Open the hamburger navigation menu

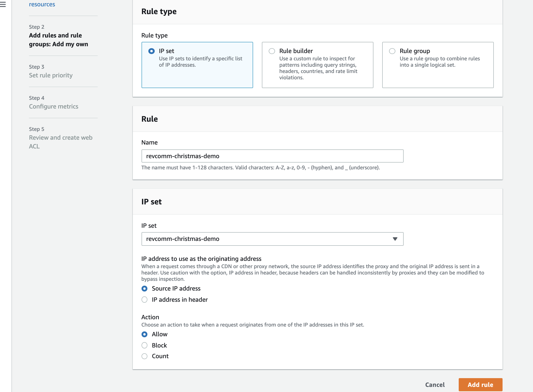click(x=3, y=4)
